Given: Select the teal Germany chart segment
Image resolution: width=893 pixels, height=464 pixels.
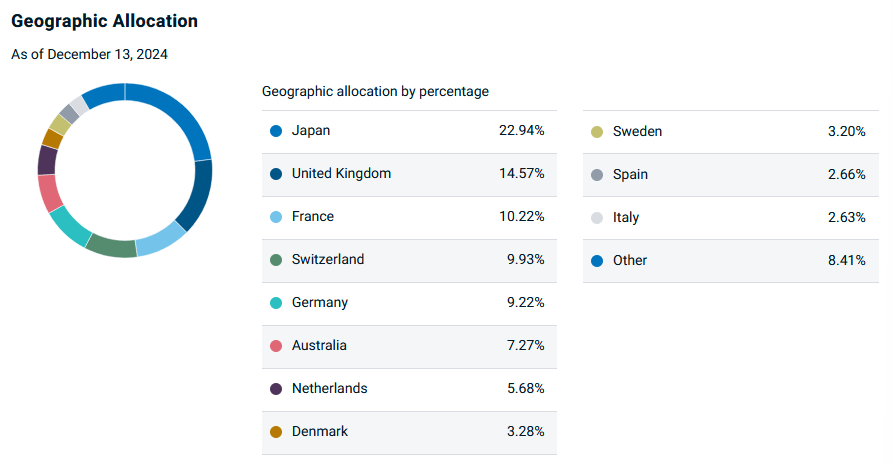Looking at the screenshot, I should (69, 226).
